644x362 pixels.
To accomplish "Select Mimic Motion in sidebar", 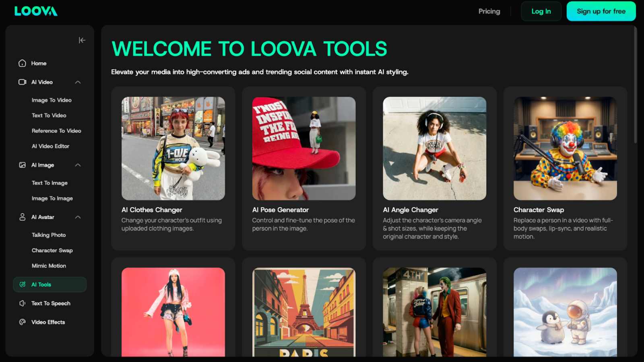I will pyautogui.click(x=48, y=265).
